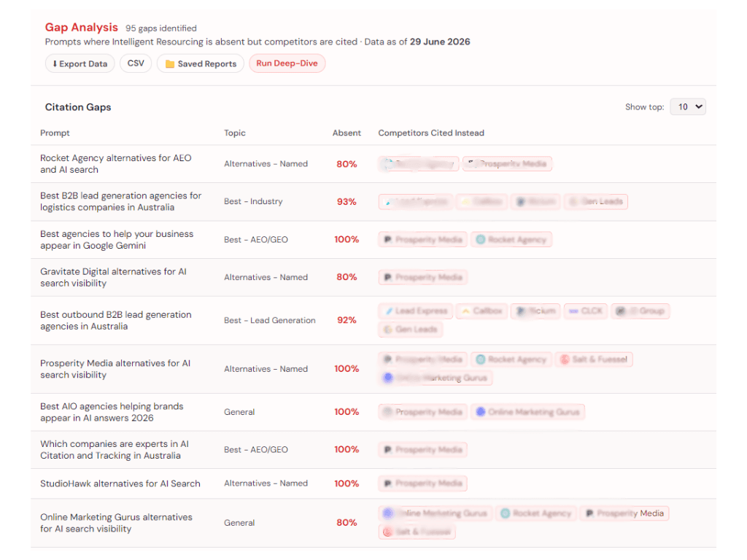Image resolution: width=747 pixels, height=560 pixels.
Task: Select prompt about appearing in Google Gemini
Action: pos(117,239)
